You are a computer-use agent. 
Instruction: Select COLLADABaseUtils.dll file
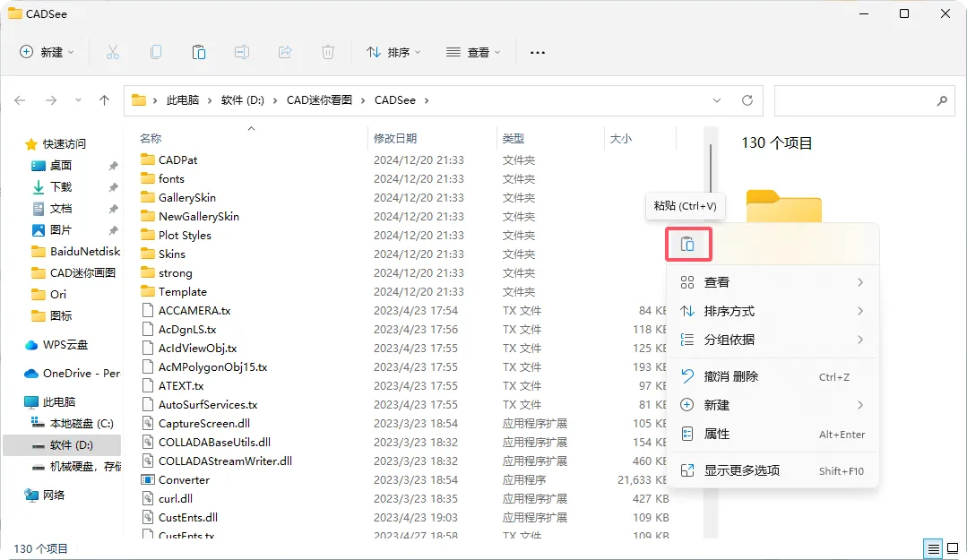coord(214,443)
